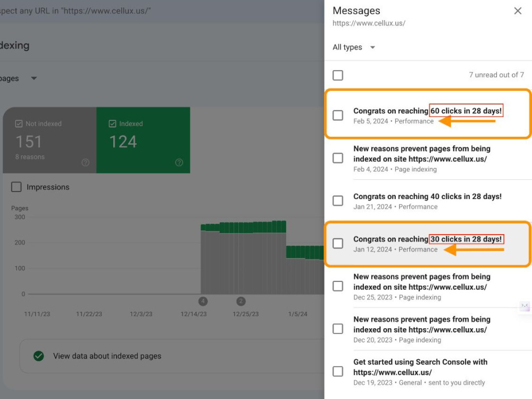The height and width of the screenshot is (399, 532).
Task: Click the help icon on Indexed card
Action: [179, 162]
